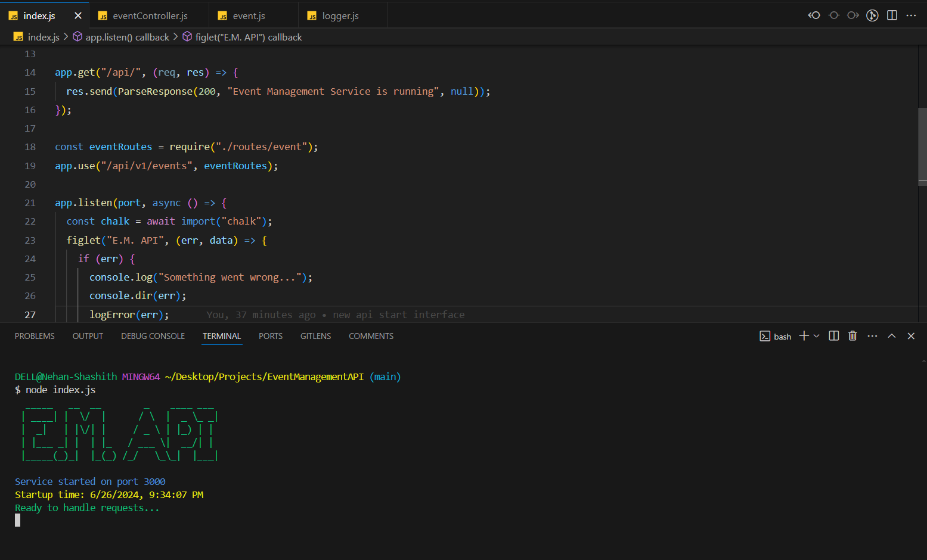Viewport: 927px width, 560px height.
Task: Create a new terminal with the plus icon
Action: (x=804, y=336)
